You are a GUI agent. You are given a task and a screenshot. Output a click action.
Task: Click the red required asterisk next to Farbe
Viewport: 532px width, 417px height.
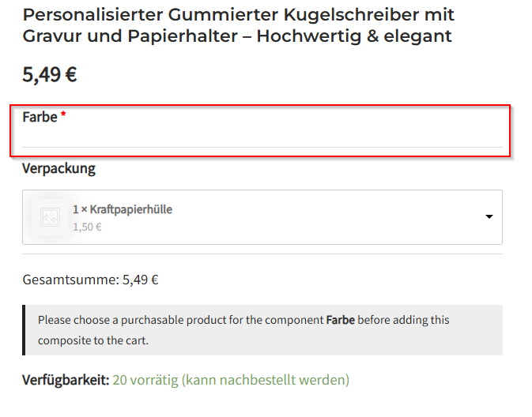pyautogui.click(x=63, y=115)
